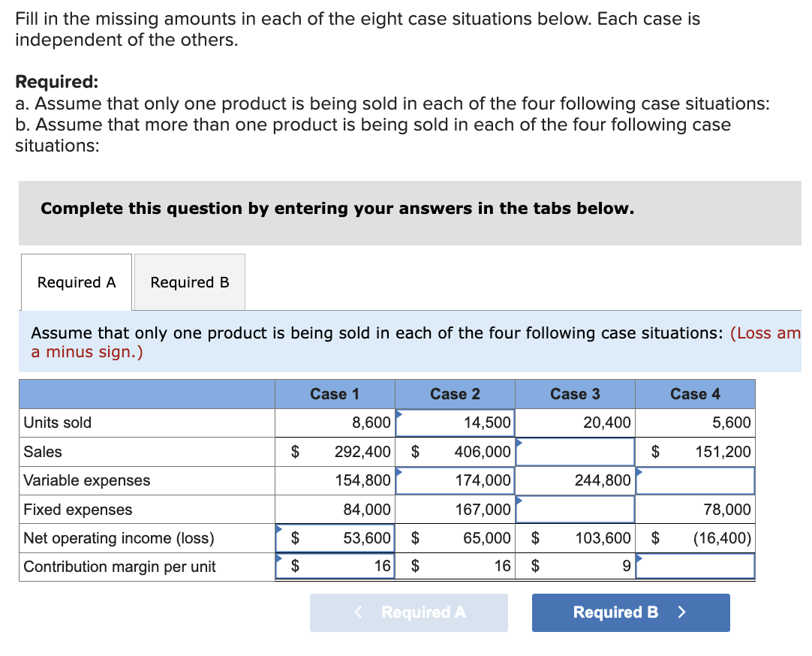Select the Variable expenses cell for Case 4
Image resolution: width=812 pixels, height=656 pixels.
(695, 480)
